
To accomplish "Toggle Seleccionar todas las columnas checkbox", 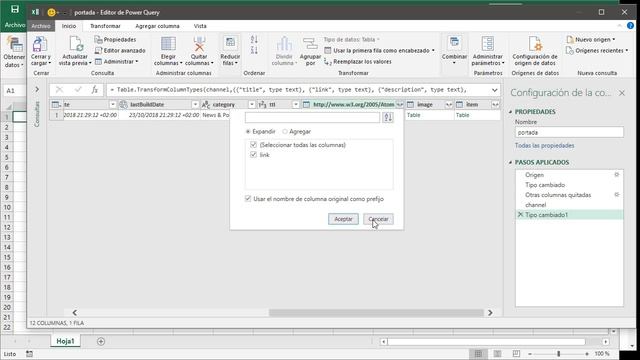I will (253, 145).
